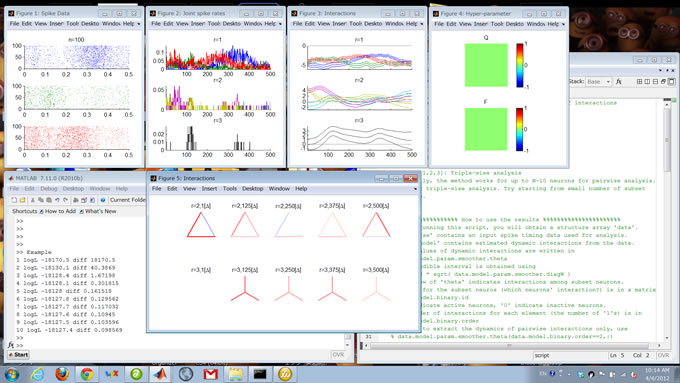Click the fx function browser icon in editor
The width and height of the screenshot is (680, 383).
[x=619, y=82]
